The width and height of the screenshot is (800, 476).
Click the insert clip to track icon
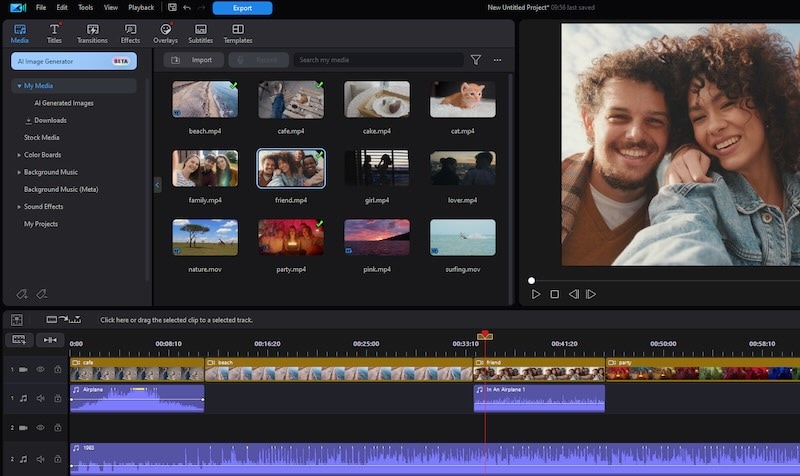[64, 320]
